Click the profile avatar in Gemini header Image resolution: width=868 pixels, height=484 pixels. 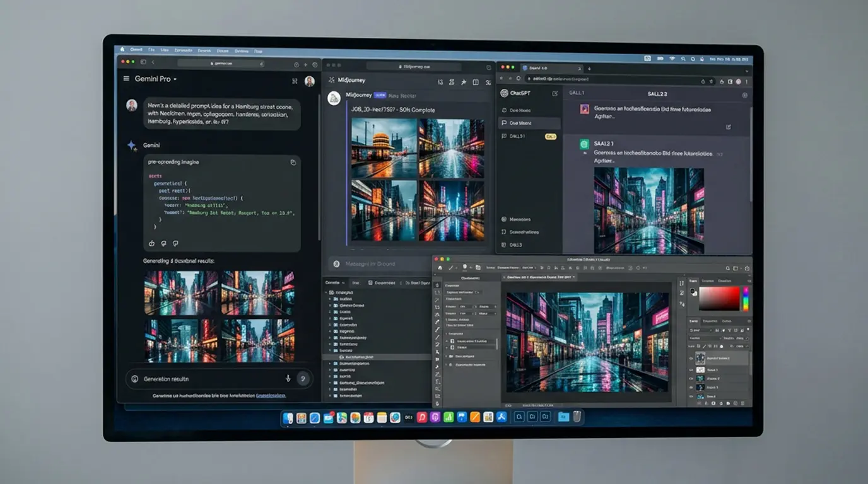coord(310,81)
